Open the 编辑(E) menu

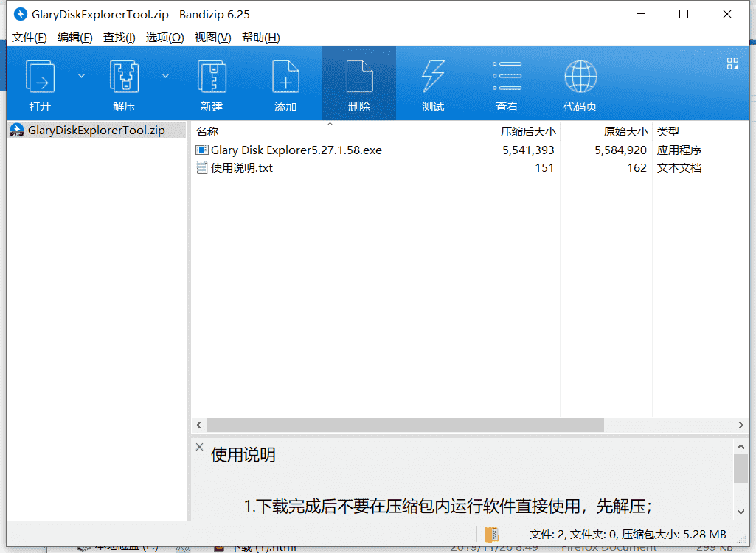click(74, 38)
